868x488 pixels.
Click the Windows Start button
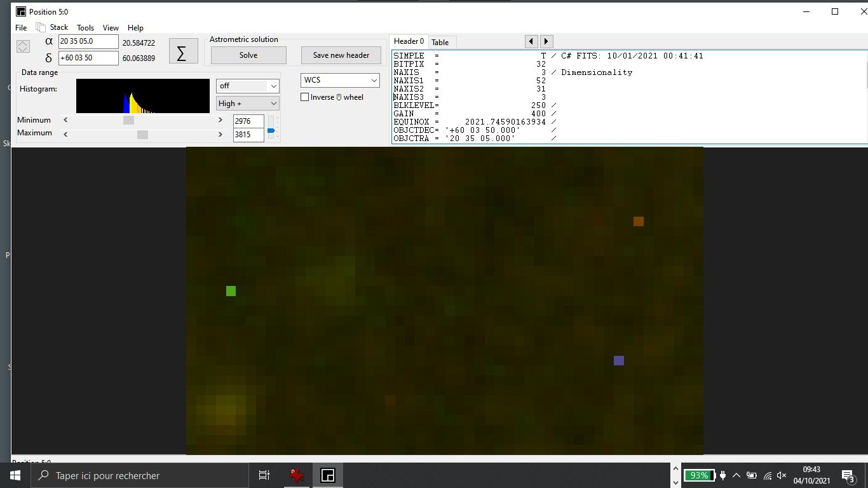(x=15, y=475)
